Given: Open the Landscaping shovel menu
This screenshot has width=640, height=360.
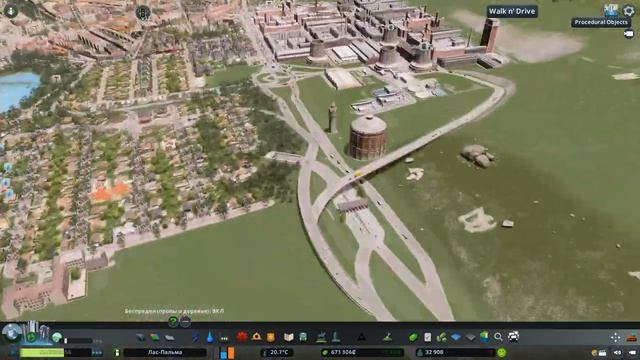Looking at the screenshot, I should (x=387, y=337).
